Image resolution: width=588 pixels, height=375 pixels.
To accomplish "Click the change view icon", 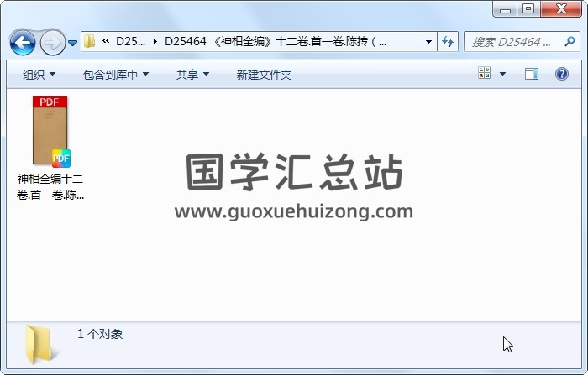I will 484,74.
